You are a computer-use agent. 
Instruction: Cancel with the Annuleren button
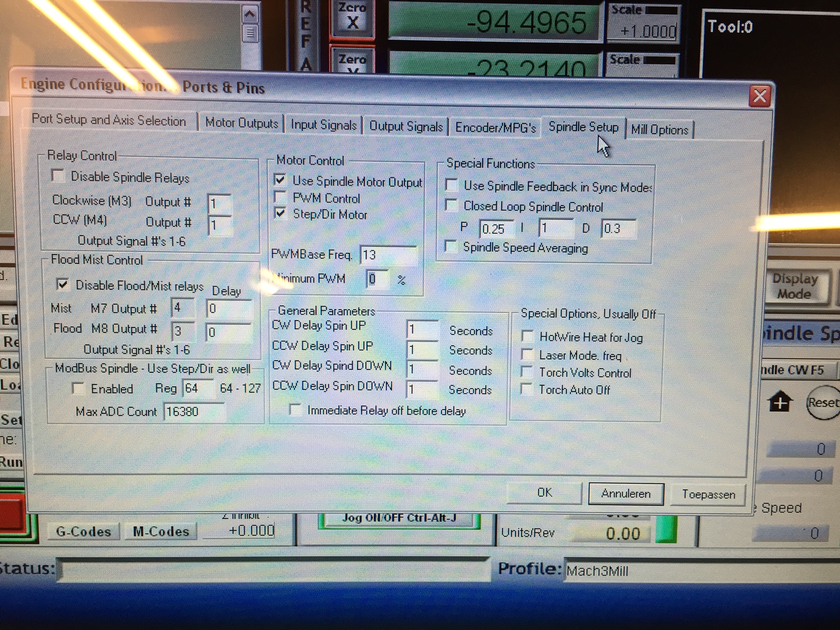pyautogui.click(x=625, y=494)
